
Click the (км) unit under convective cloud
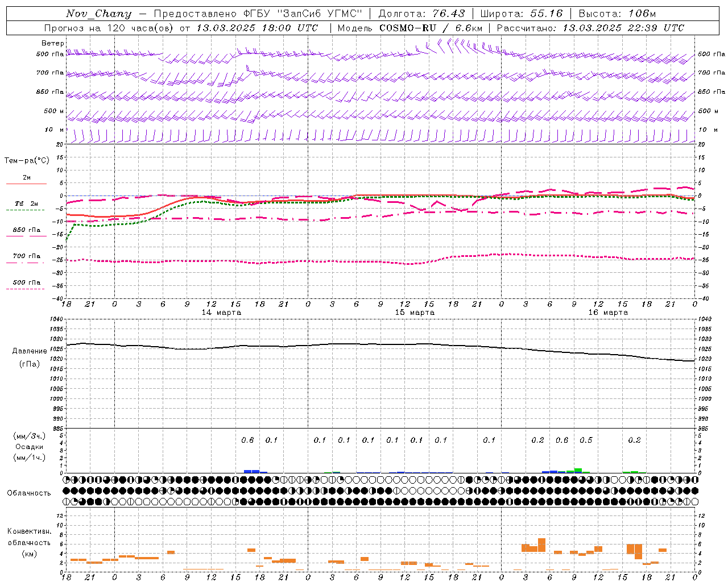[29, 554]
